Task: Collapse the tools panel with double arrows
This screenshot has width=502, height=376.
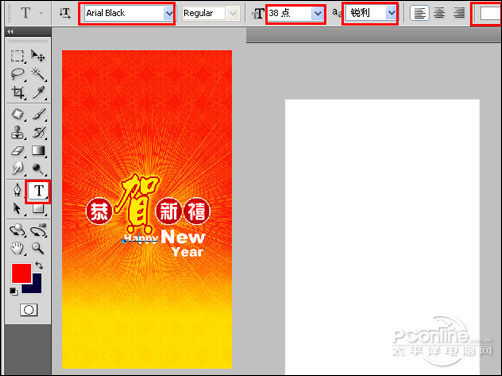Action: click(x=11, y=31)
